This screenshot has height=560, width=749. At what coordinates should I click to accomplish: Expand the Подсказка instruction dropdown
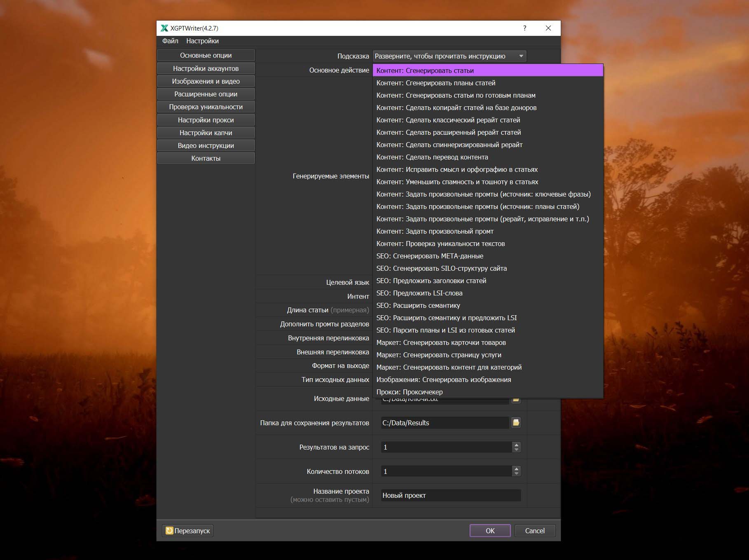click(x=521, y=56)
